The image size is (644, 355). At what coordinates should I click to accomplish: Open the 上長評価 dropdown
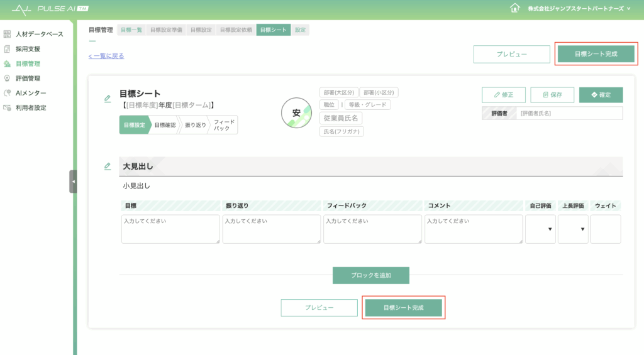[573, 229]
